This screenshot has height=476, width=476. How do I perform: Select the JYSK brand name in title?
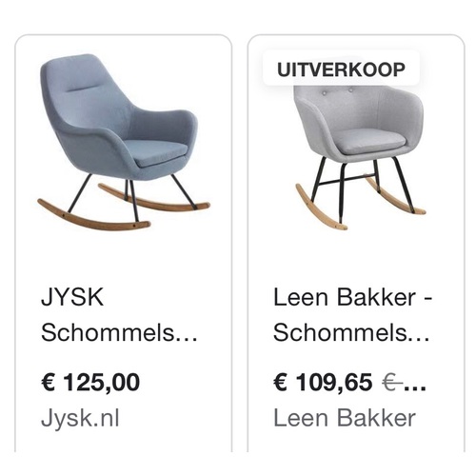[x=72, y=297]
